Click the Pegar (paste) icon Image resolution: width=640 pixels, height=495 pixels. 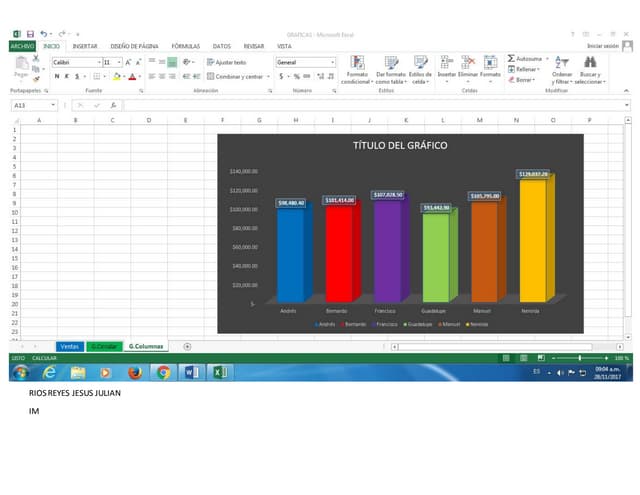[20, 66]
